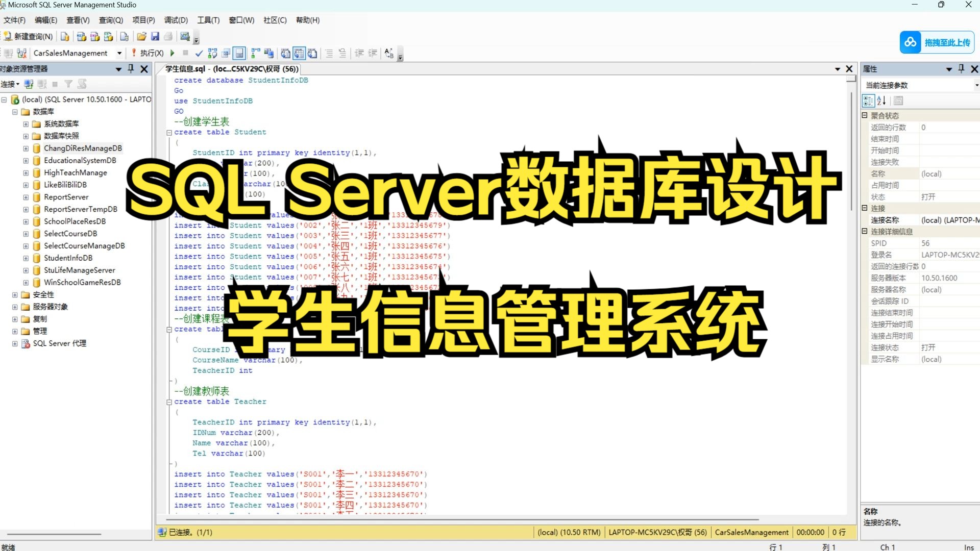The height and width of the screenshot is (551, 980).
Task: Save the script with the floppy icon
Action: (x=155, y=36)
